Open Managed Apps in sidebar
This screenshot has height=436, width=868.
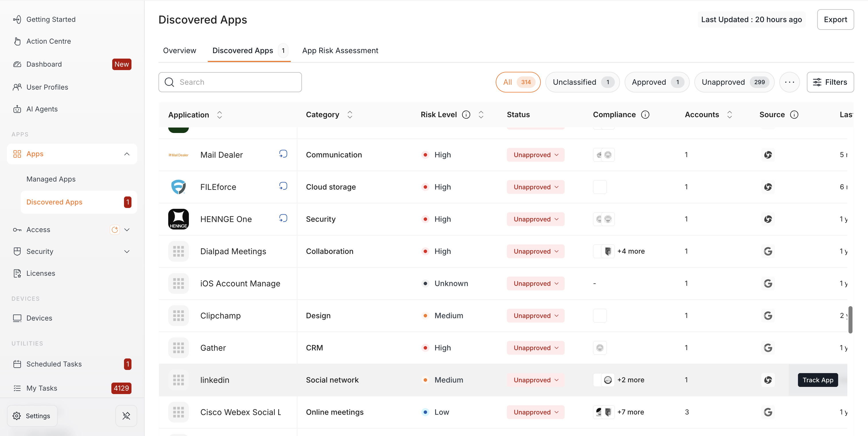point(51,179)
